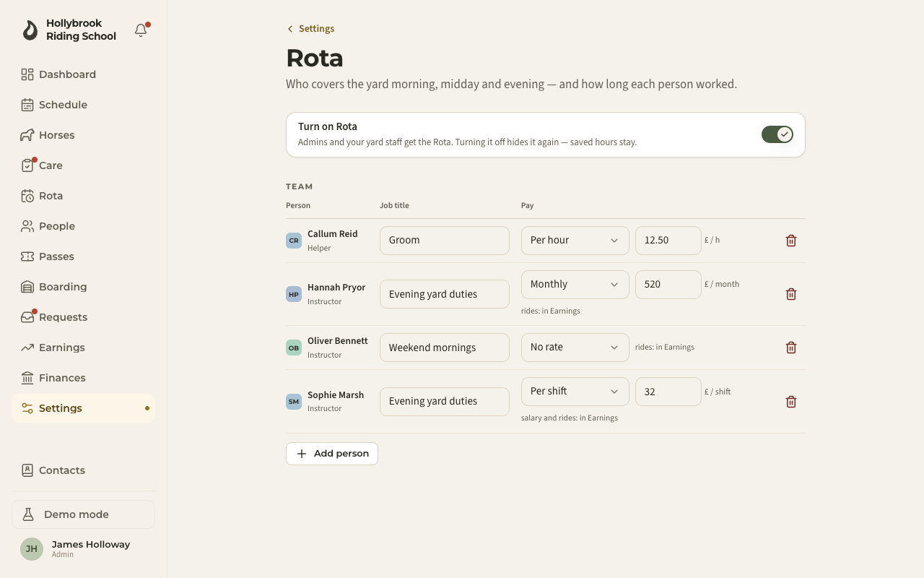Open the Requests section
The height and width of the screenshot is (578, 924).
click(x=83, y=317)
